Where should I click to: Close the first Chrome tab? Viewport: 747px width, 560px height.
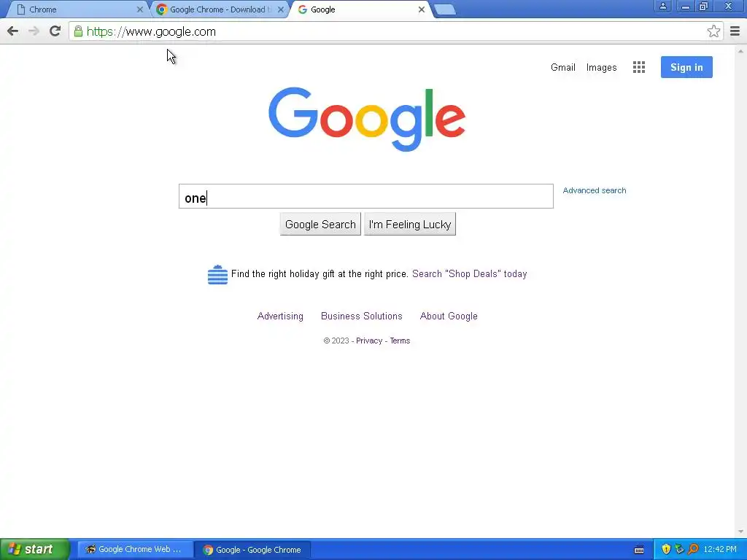point(139,9)
